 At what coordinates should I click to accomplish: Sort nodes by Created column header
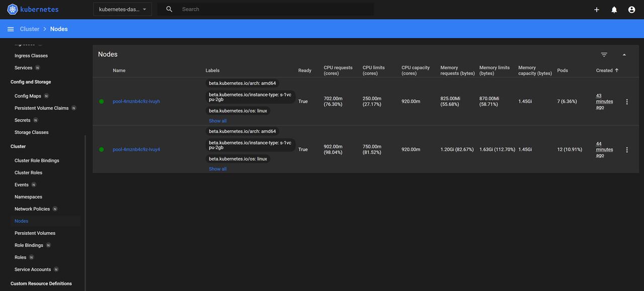(604, 70)
